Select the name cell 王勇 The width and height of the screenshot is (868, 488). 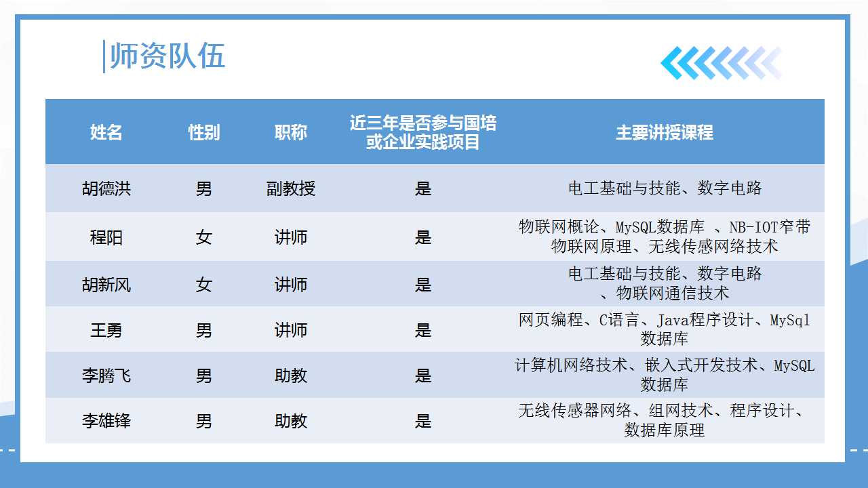[x=106, y=330]
